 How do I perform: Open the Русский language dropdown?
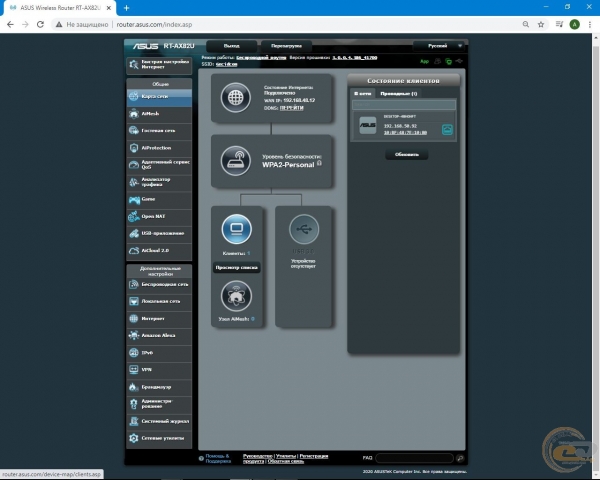(439, 46)
